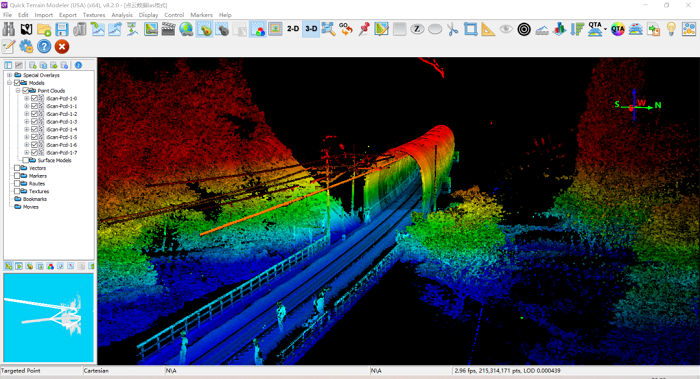Click the binoculars search icon

(x=8, y=29)
